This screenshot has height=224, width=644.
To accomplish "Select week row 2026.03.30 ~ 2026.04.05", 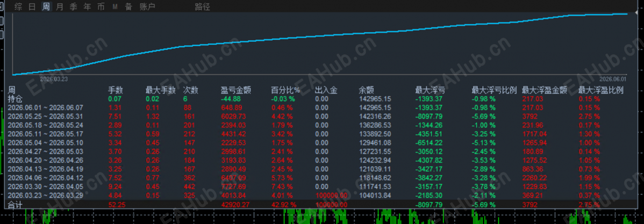I will (45, 187).
